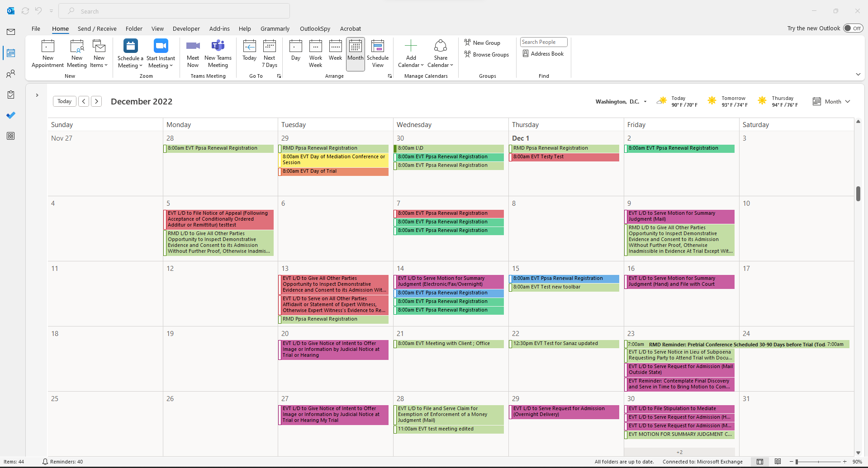Viewport: 868px width, 468px height.
Task: Open the People module in the sidebar
Action: pyautogui.click(x=11, y=74)
